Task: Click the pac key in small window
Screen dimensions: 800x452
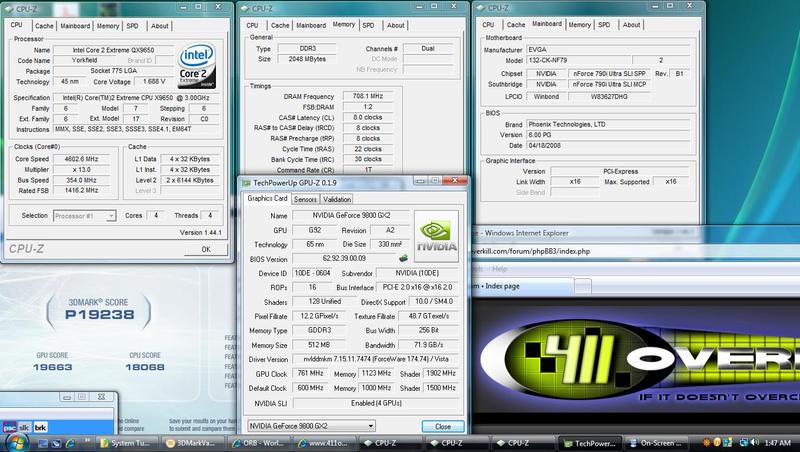Action: point(10,428)
